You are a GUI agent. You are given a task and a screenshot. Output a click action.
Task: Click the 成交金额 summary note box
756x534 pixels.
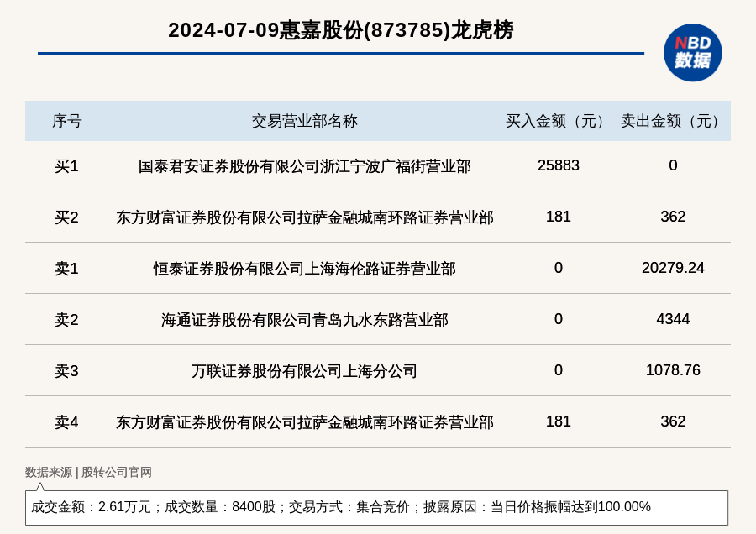tap(376, 507)
